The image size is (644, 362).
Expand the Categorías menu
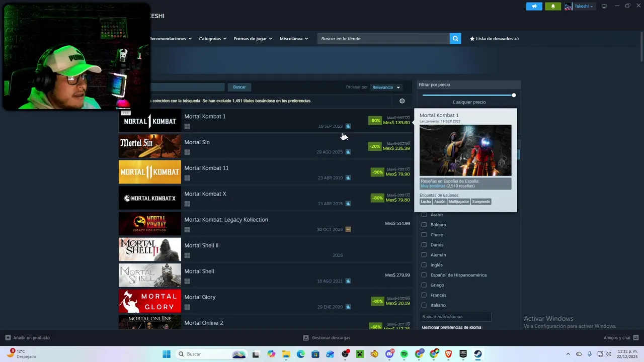pos(212,39)
